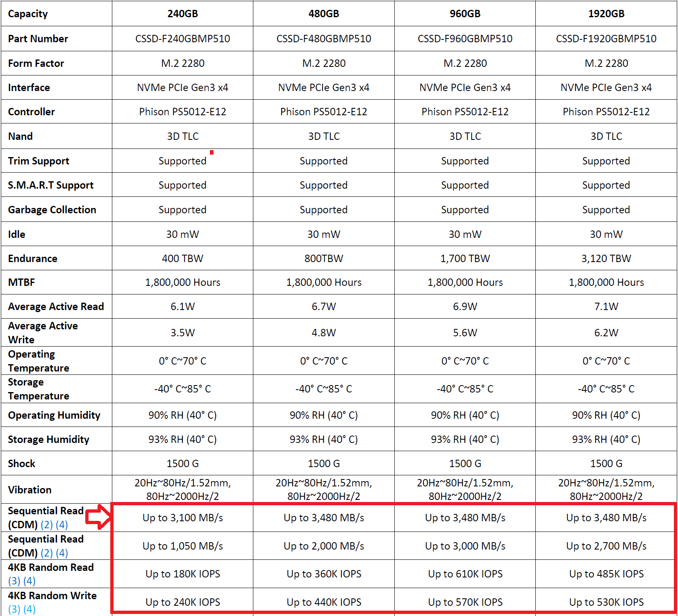Open footnote (2) in the 3,100 MB/s row

pyautogui.click(x=47, y=525)
